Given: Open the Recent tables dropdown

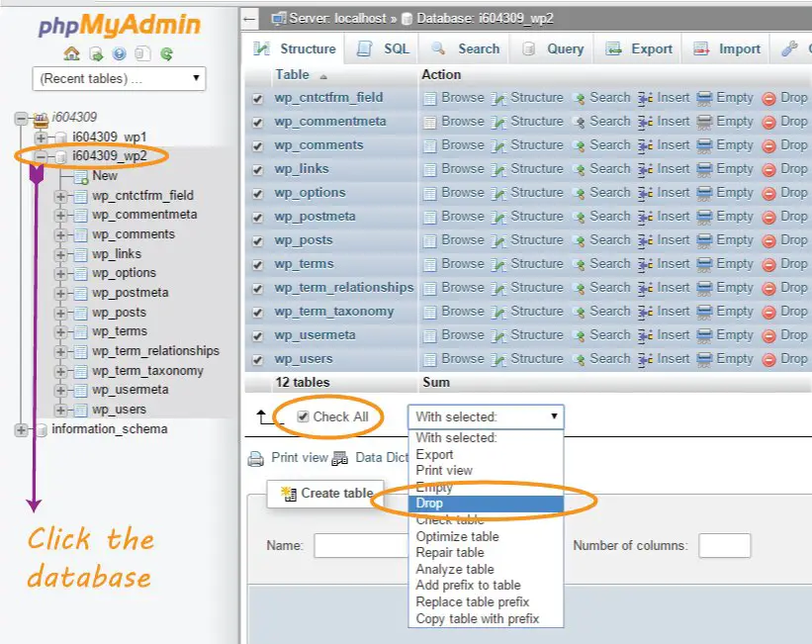Looking at the screenshot, I should (119, 79).
